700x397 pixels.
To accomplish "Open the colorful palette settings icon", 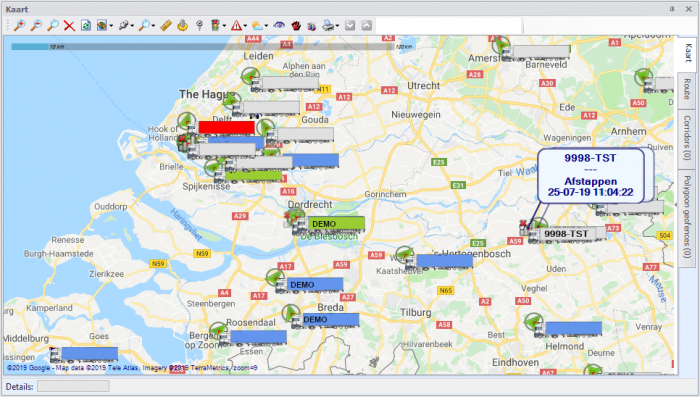I will click(x=312, y=25).
